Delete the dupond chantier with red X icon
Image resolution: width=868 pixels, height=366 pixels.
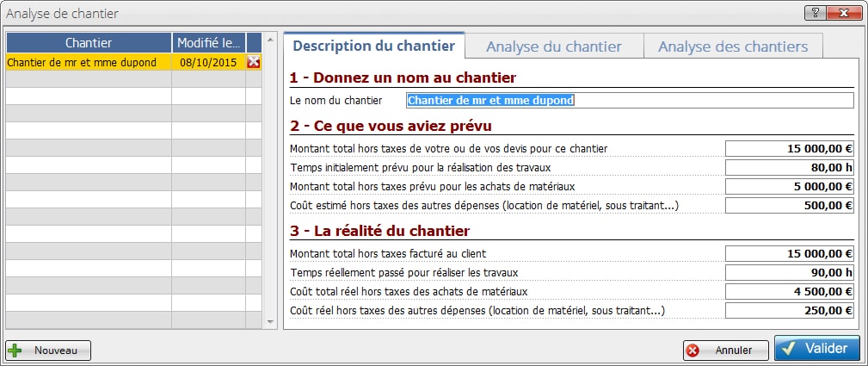253,62
